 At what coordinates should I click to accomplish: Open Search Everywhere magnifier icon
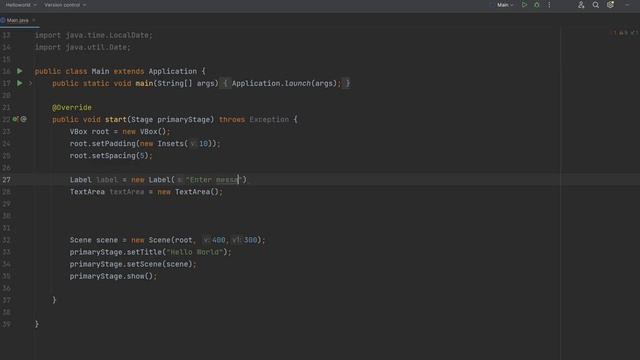pos(596,5)
